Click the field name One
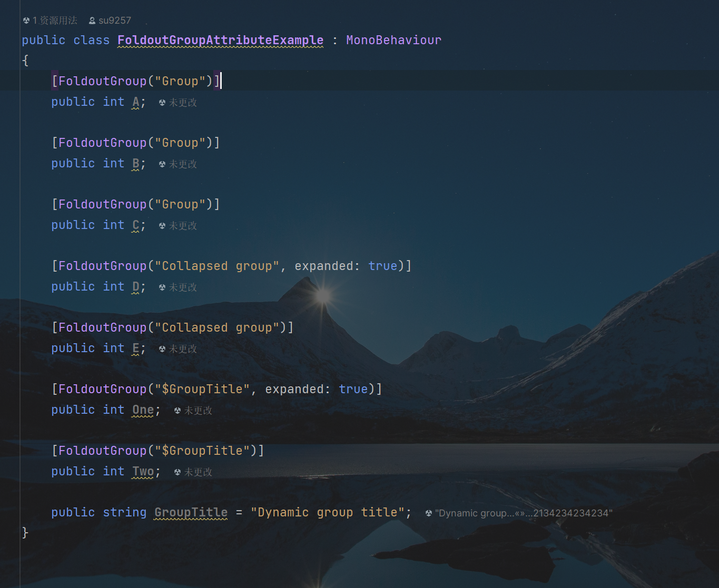 tap(143, 410)
